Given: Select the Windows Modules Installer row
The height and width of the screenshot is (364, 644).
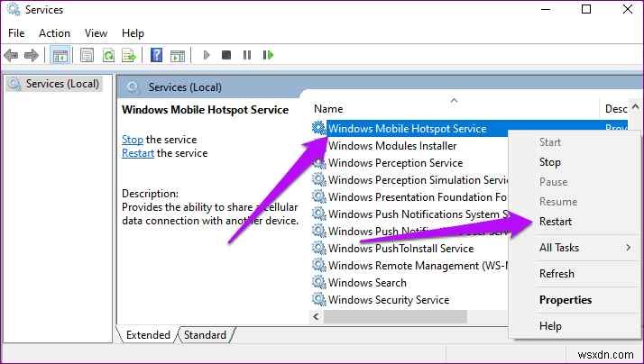Looking at the screenshot, I should (x=392, y=146).
